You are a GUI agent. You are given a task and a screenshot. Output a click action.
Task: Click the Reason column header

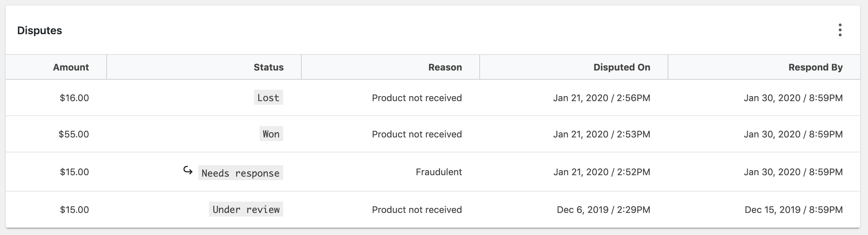point(445,67)
